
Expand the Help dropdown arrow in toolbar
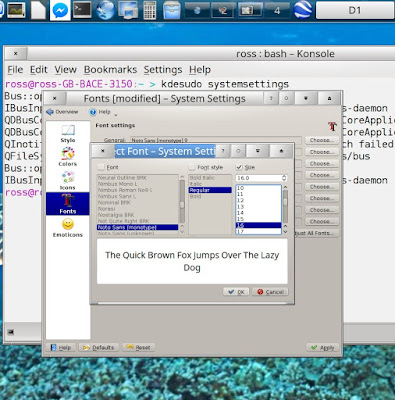(x=116, y=115)
